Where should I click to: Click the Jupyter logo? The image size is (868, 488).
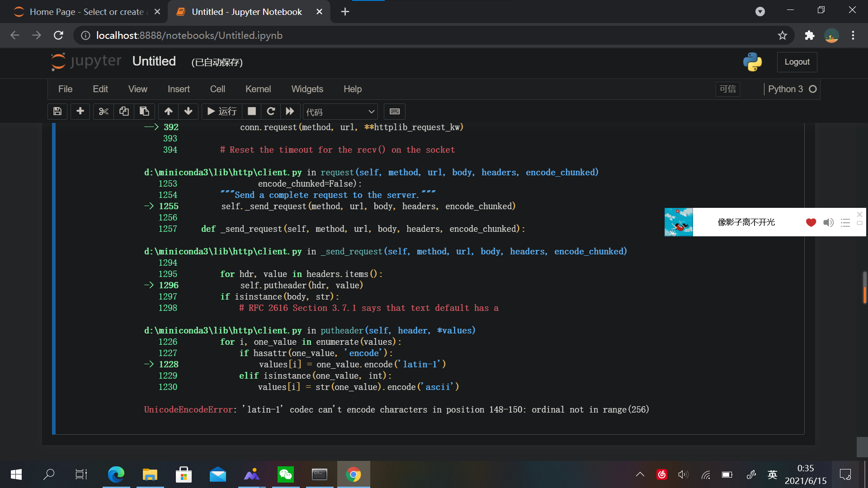point(86,61)
